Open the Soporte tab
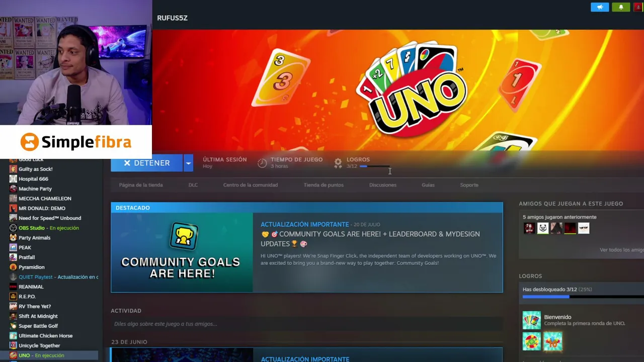The width and height of the screenshot is (644, 362). [469, 185]
